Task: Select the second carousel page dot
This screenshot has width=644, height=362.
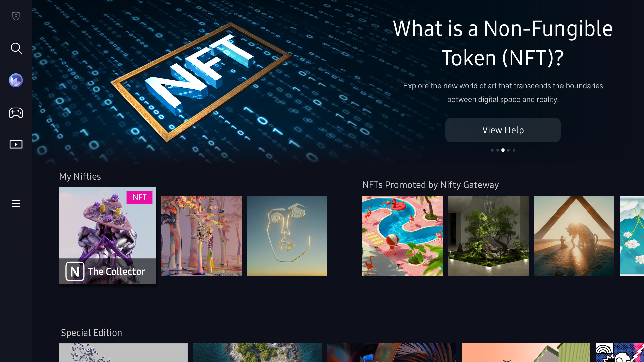Action: pyautogui.click(x=497, y=150)
